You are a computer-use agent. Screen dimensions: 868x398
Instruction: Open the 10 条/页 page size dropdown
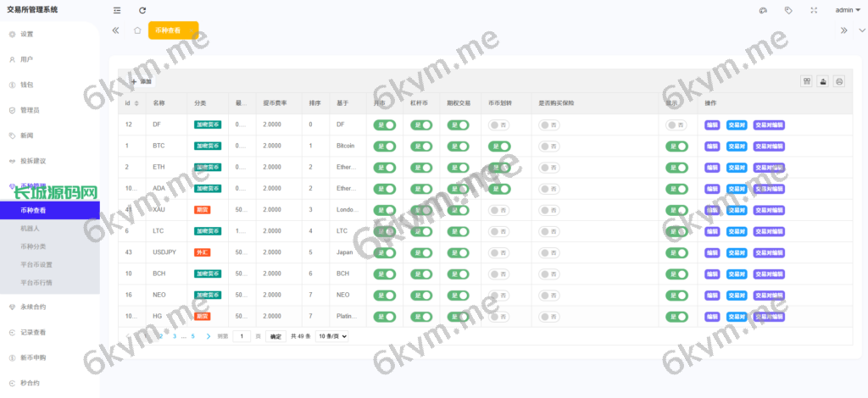[x=332, y=336]
